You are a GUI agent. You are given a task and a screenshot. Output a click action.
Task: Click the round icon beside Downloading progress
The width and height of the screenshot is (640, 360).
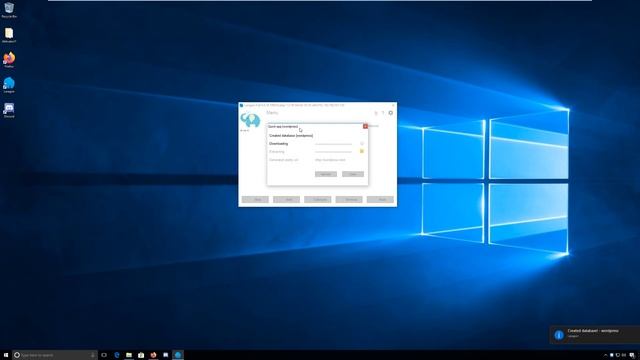(x=362, y=144)
